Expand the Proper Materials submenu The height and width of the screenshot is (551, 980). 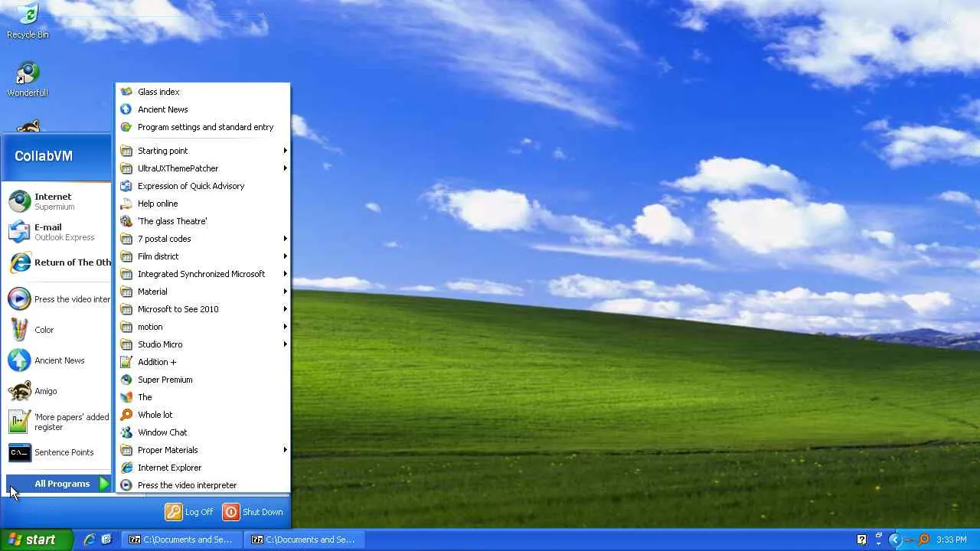(x=203, y=450)
